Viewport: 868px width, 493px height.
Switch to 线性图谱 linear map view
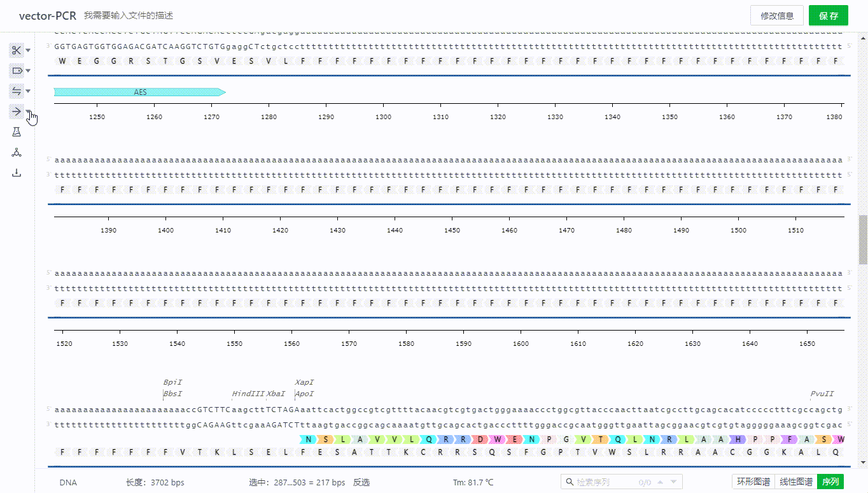(795, 482)
